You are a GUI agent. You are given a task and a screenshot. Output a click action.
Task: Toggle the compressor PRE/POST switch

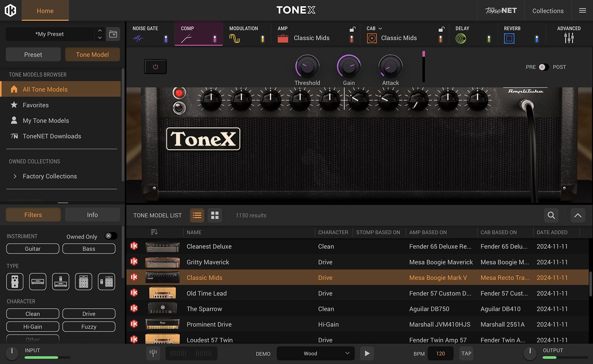tap(543, 67)
